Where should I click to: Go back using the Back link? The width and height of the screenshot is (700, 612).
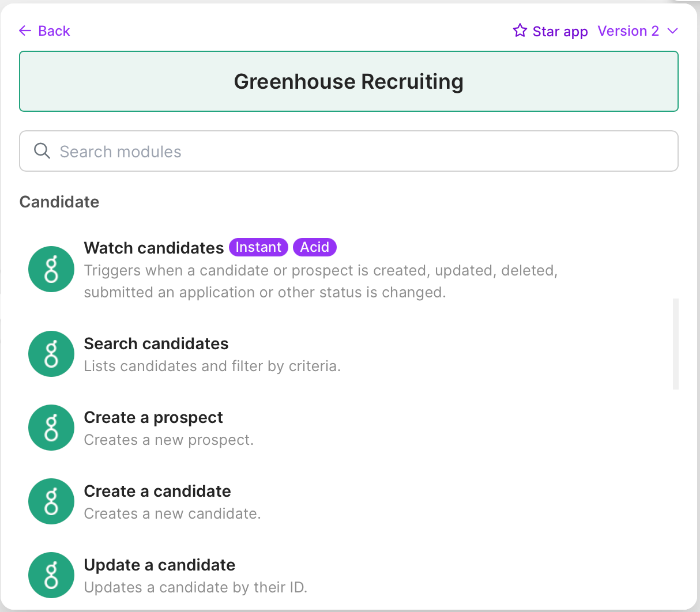(x=44, y=31)
